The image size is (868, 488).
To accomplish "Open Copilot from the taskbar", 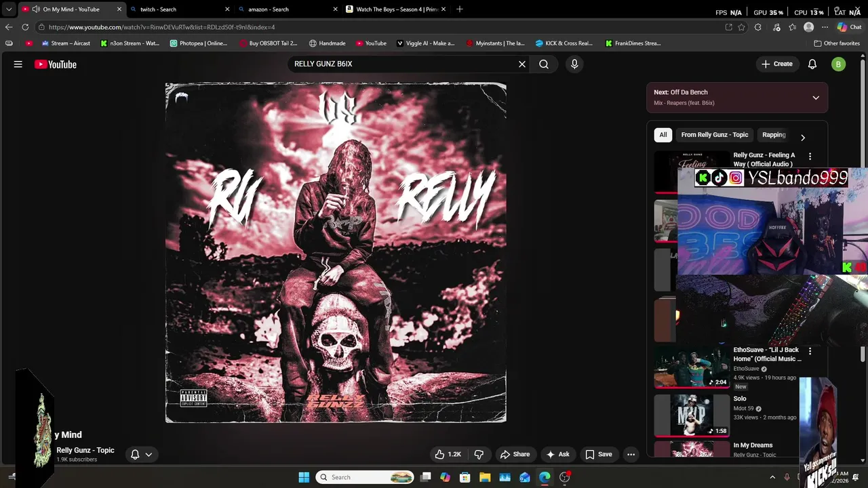I will [445, 477].
